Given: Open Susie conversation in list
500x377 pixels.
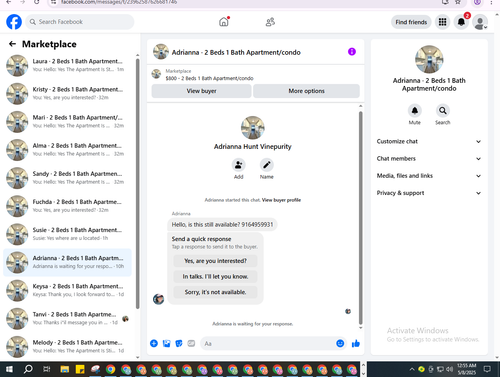Looking at the screenshot, I should click(67, 234).
